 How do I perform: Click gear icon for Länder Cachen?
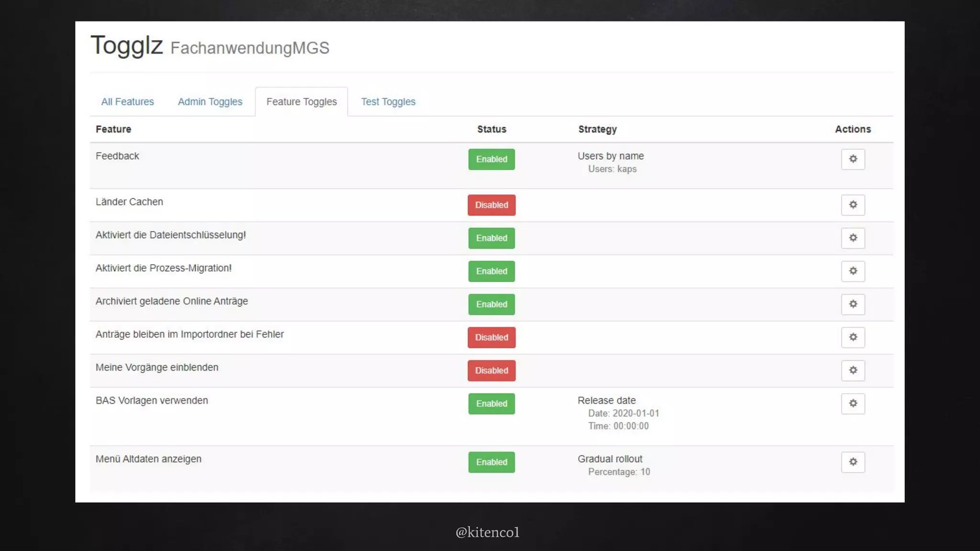click(853, 205)
